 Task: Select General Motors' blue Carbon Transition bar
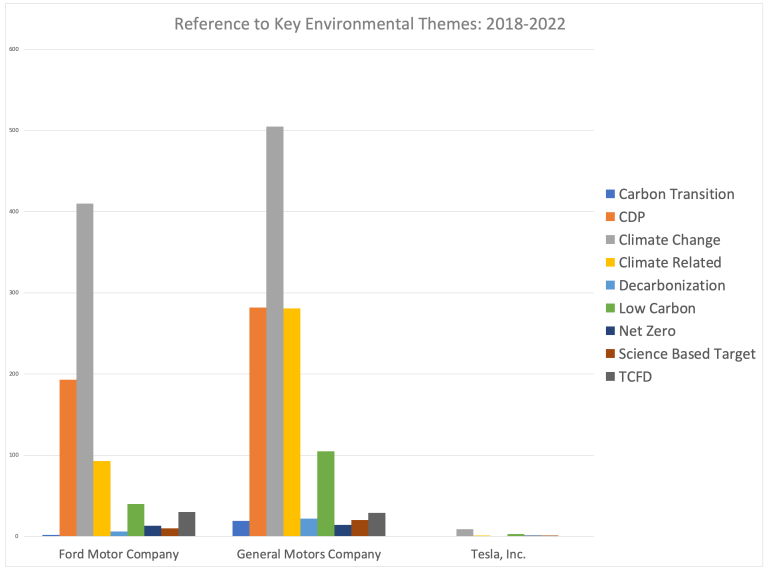[x=241, y=528]
